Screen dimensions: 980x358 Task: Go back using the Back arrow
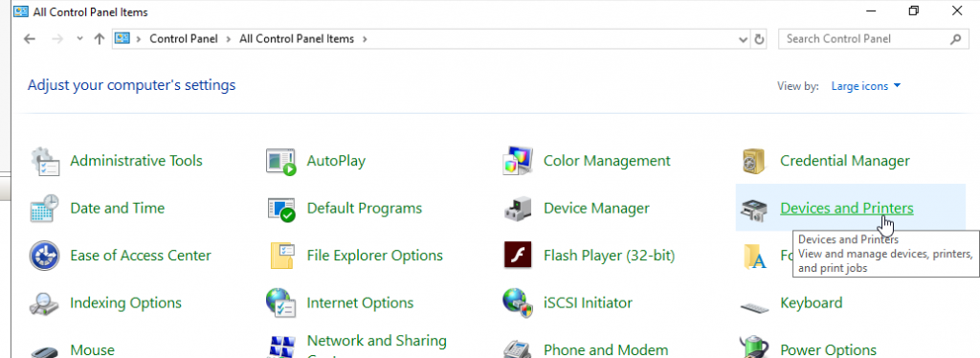(x=30, y=38)
